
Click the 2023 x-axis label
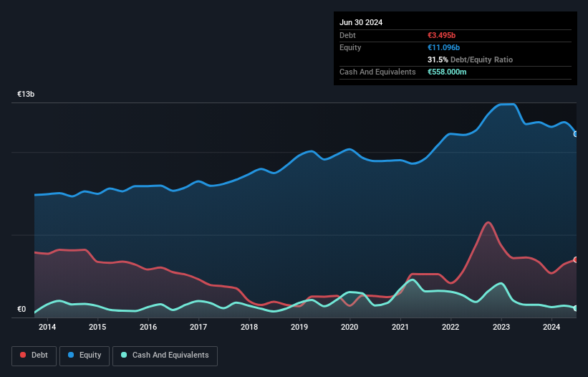tap(501, 327)
